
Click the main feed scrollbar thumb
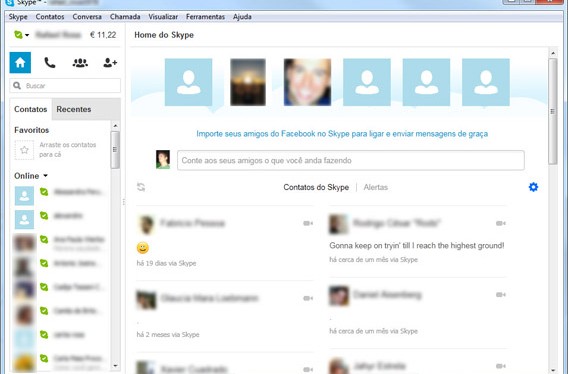[x=553, y=111]
